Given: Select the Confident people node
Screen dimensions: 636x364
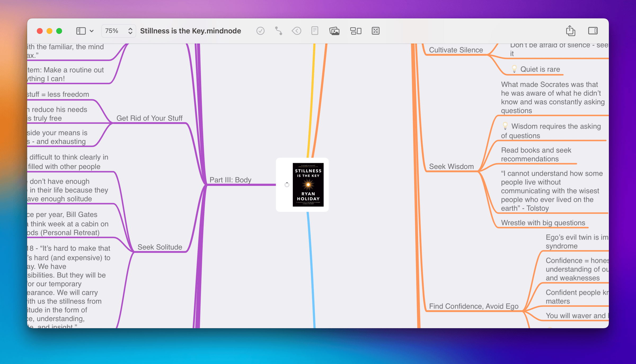Looking at the screenshot, I should tap(577, 296).
